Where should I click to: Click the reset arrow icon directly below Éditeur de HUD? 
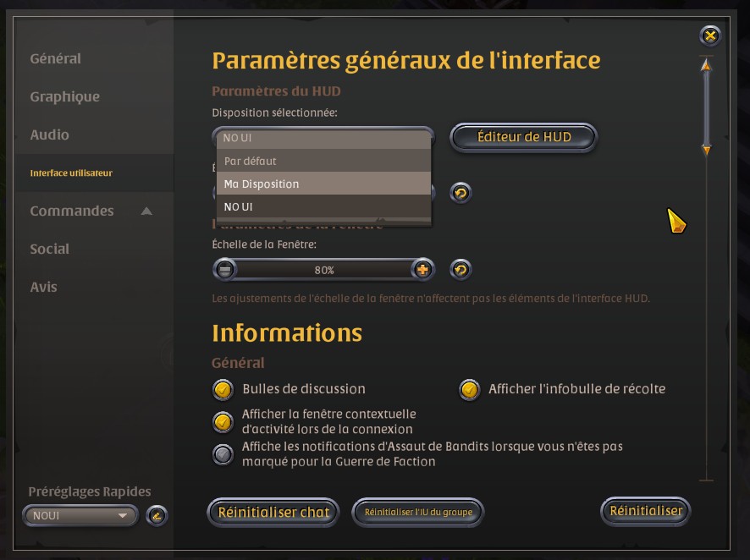click(460, 193)
